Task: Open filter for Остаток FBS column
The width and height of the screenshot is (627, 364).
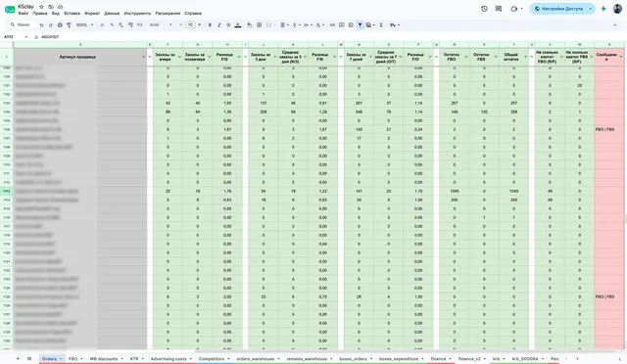Action: [496, 57]
